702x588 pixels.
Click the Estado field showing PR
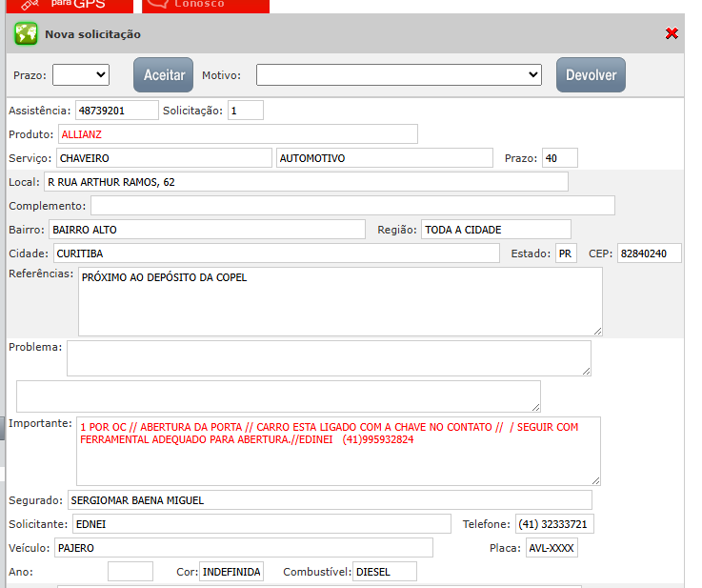[566, 253]
